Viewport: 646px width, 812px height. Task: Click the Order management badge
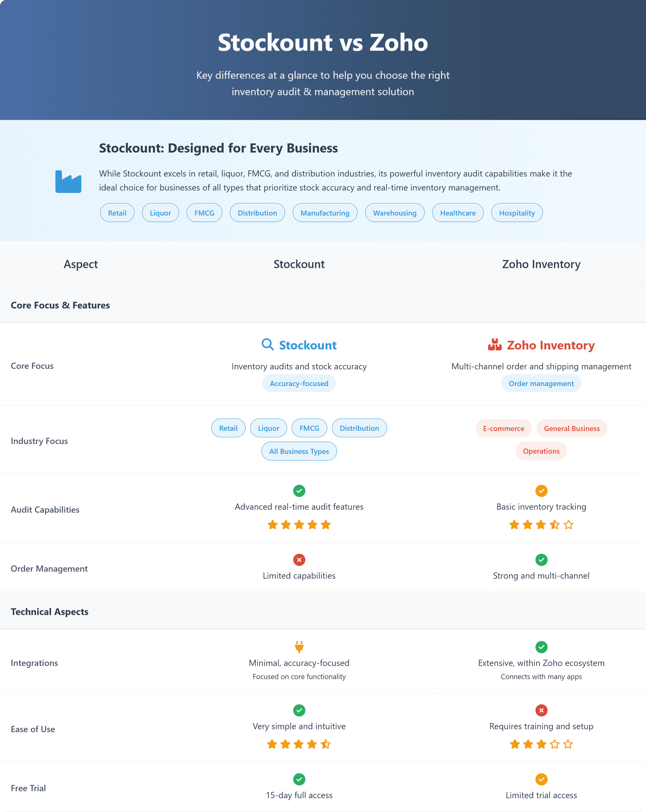[541, 383]
